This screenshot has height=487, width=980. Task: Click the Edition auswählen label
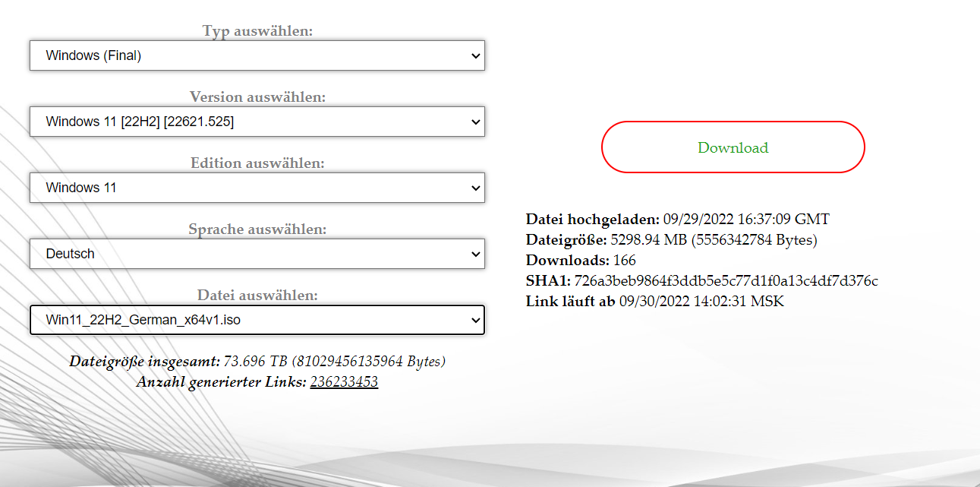click(x=257, y=163)
